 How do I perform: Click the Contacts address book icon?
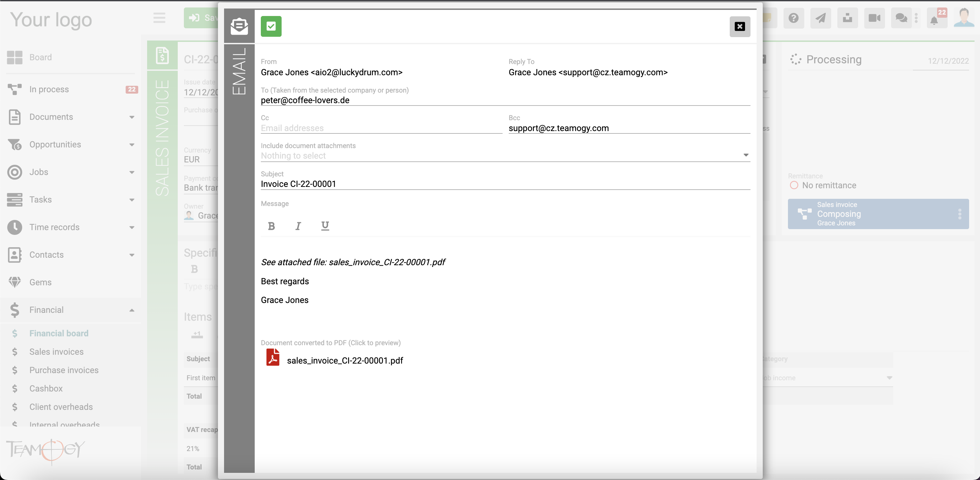click(14, 255)
